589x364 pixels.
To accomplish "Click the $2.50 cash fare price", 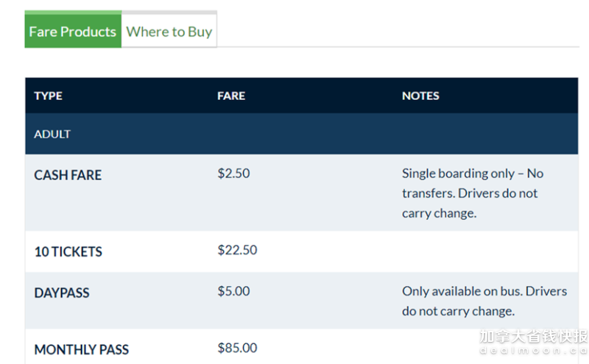I will pos(233,174).
